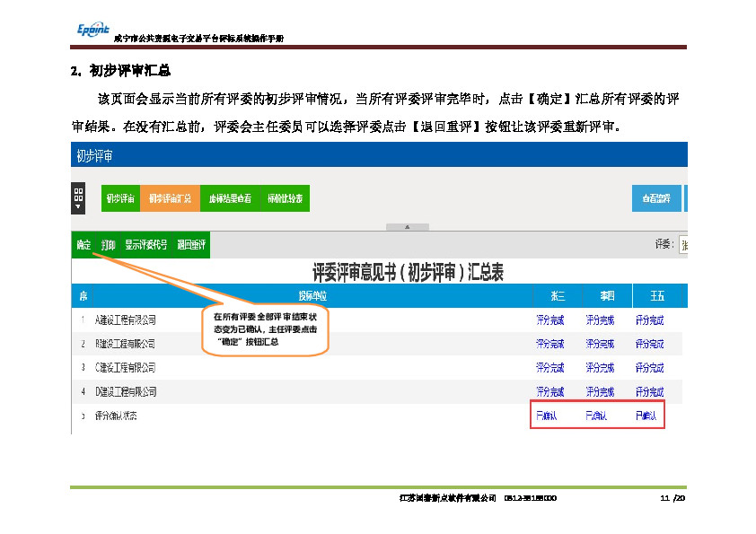Open the 废标结果查看 tab
The image size is (756, 534).
(230, 198)
